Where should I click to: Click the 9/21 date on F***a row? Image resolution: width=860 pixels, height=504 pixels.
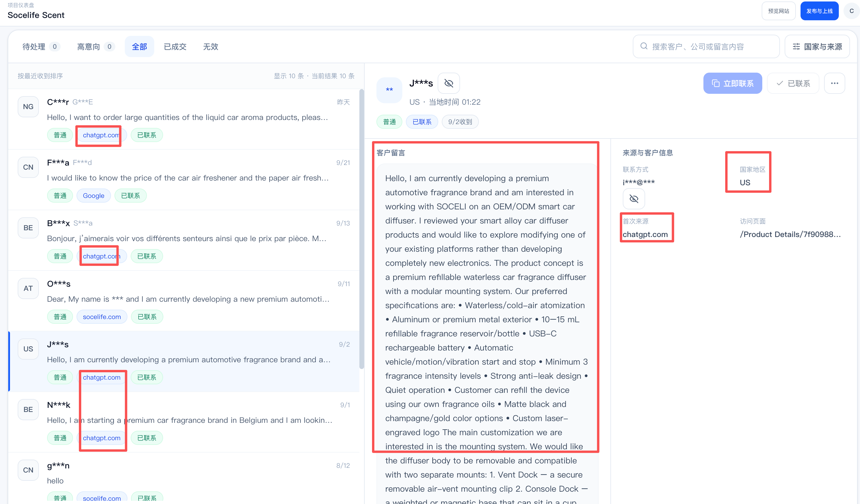[343, 163]
